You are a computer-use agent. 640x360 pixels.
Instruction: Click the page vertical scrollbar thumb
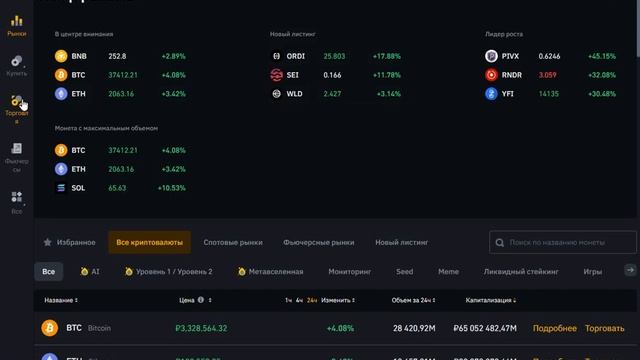click(x=638, y=29)
